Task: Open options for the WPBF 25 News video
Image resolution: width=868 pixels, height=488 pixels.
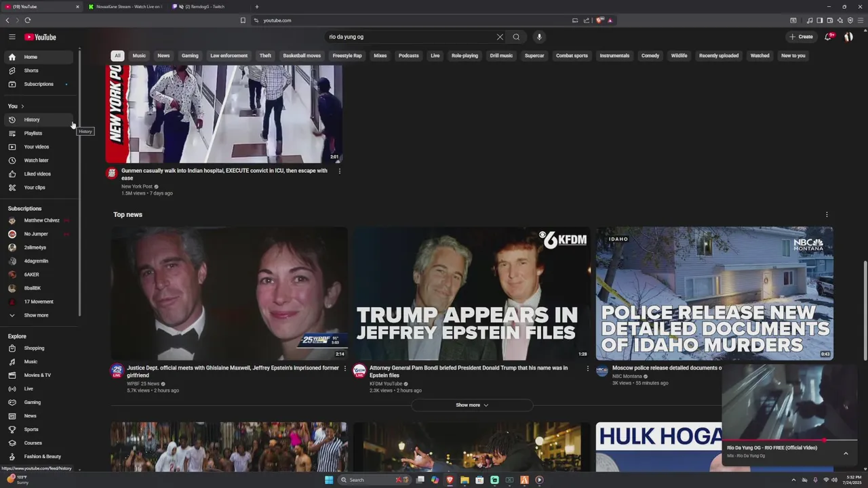Action: (x=345, y=369)
